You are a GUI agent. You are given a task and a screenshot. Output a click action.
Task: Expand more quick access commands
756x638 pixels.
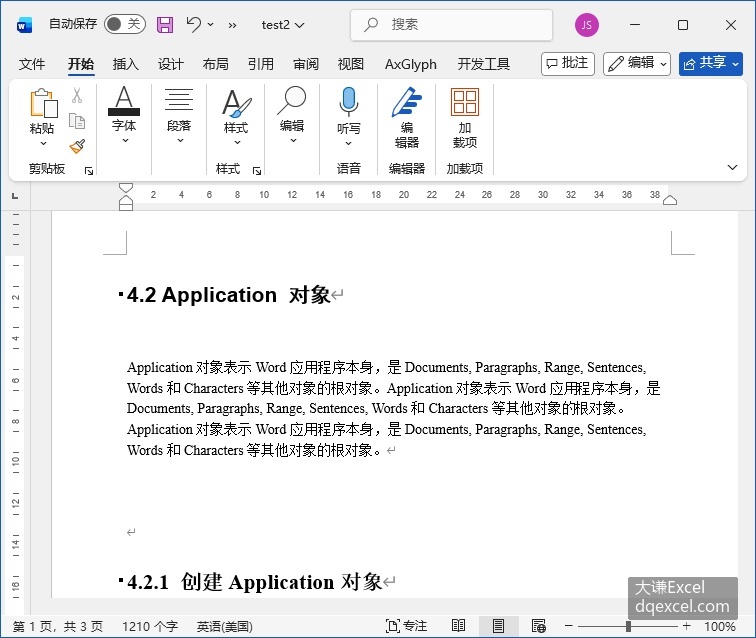tap(232, 25)
